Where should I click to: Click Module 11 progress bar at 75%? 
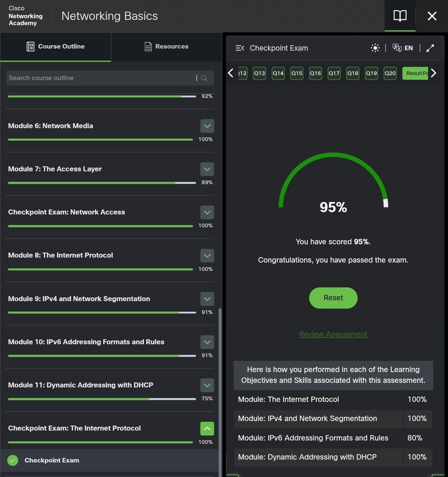[102, 399]
